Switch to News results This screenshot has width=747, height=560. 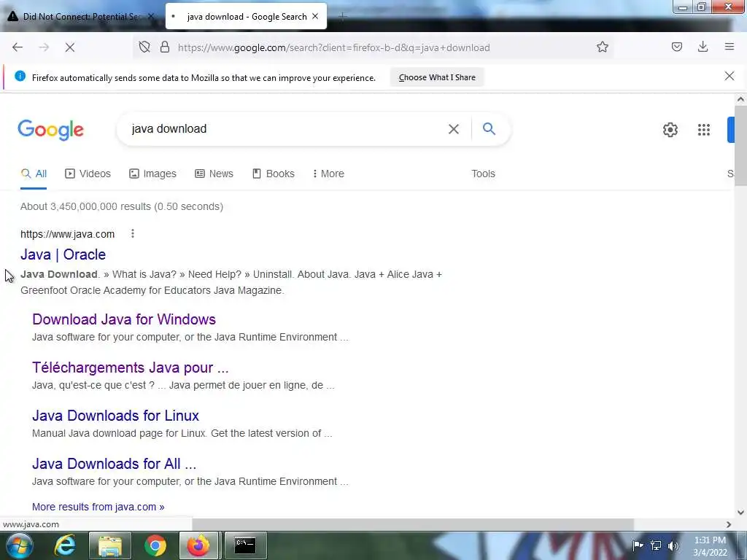click(214, 174)
